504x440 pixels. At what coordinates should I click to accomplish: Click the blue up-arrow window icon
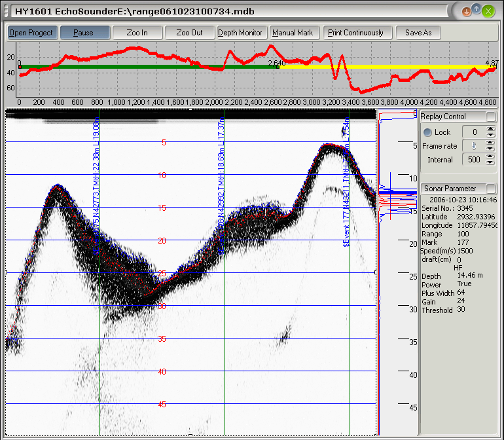[477, 9]
